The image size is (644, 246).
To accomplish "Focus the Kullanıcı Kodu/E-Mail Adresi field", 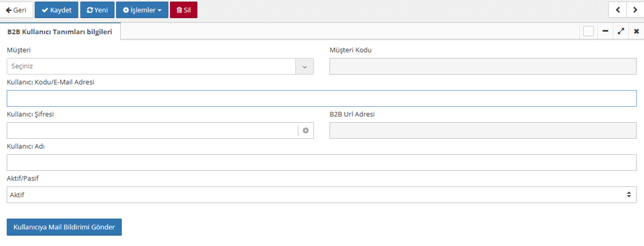I will click(321, 99).
